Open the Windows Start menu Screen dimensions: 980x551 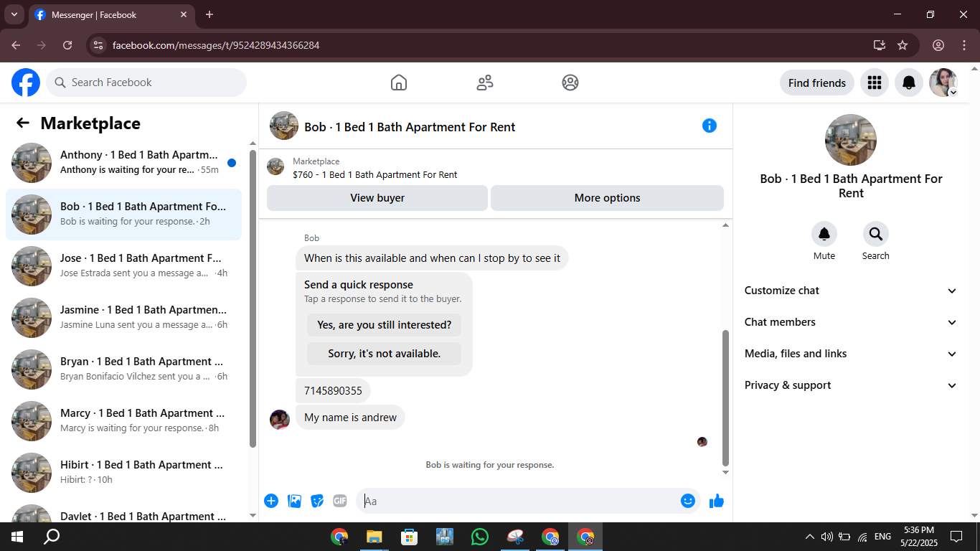click(x=17, y=537)
